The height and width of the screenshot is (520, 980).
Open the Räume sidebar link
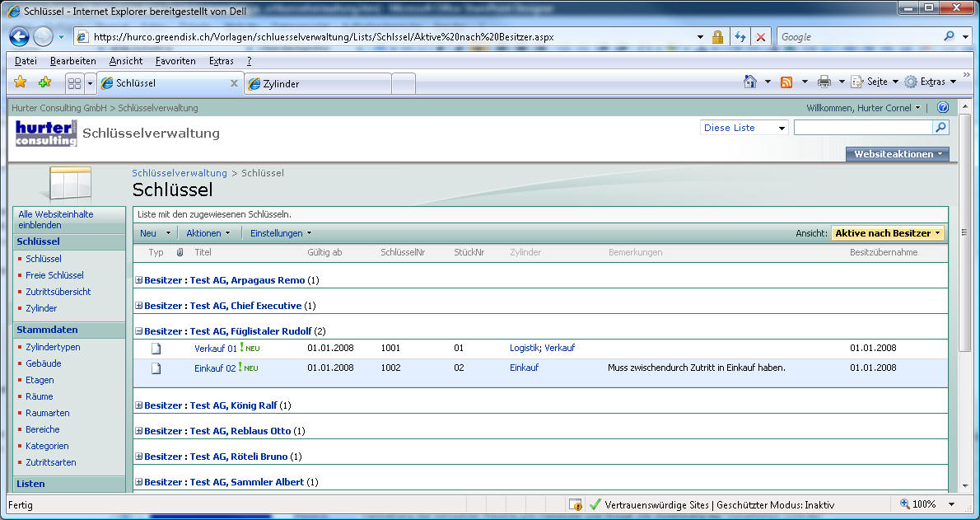[40, 396]
